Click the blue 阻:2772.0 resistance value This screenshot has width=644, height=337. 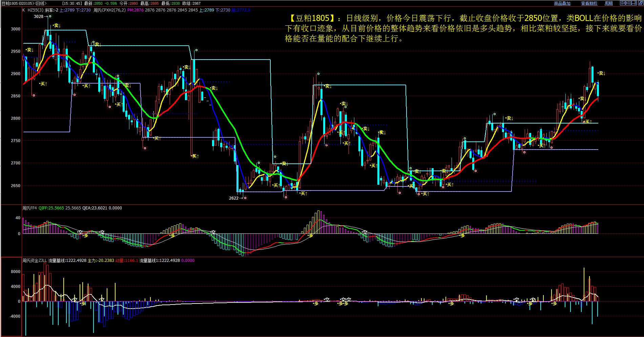click(241, 10)
